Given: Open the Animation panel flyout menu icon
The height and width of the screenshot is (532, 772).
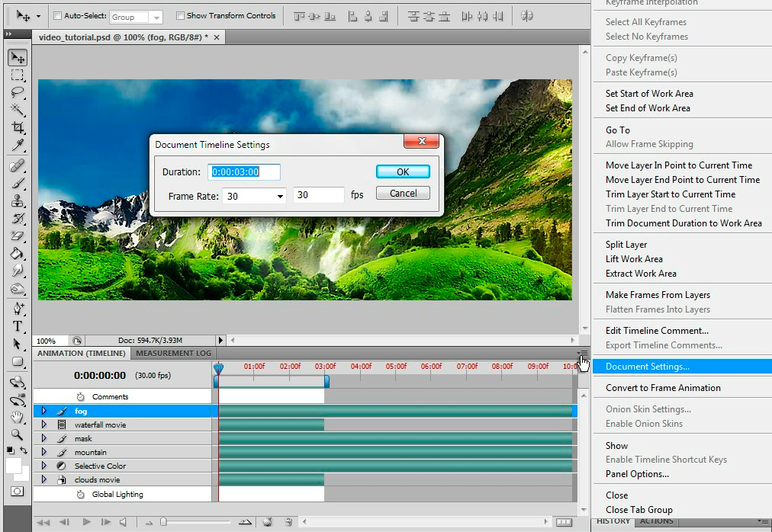Looking at the screenshot, I should 583,353.
